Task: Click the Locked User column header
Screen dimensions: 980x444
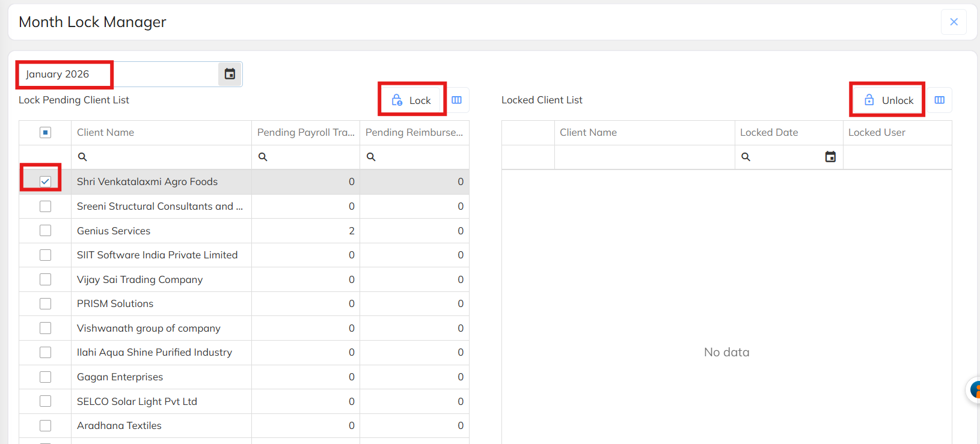Action: (877, 133)
